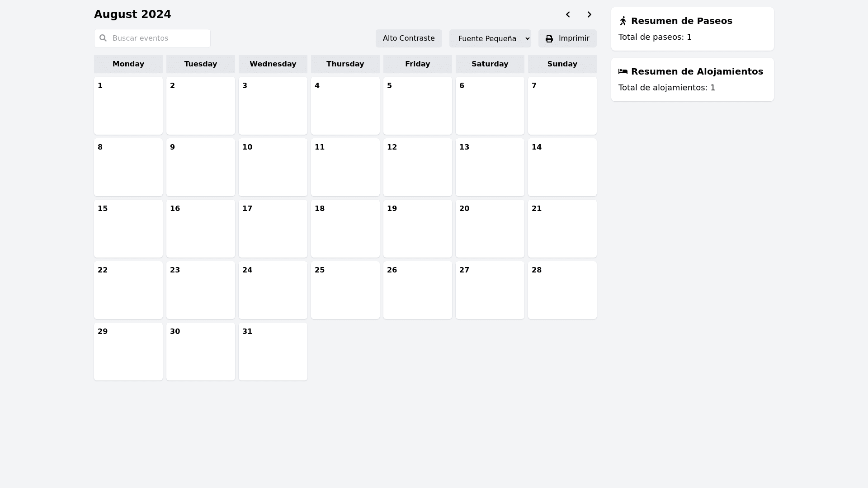Click the bed icon for Alojamientos

[x=623, y=71]
